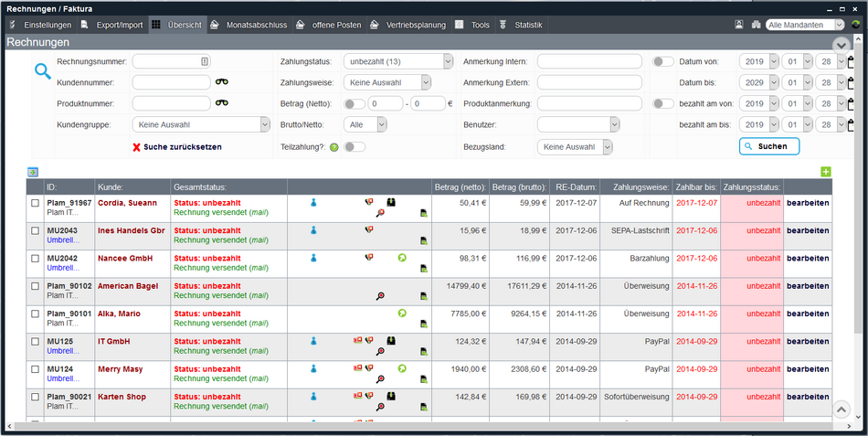Click red x-flag icon in IT GmbH row
This screenshot has height=436, width=868.
tap(357, 340)
